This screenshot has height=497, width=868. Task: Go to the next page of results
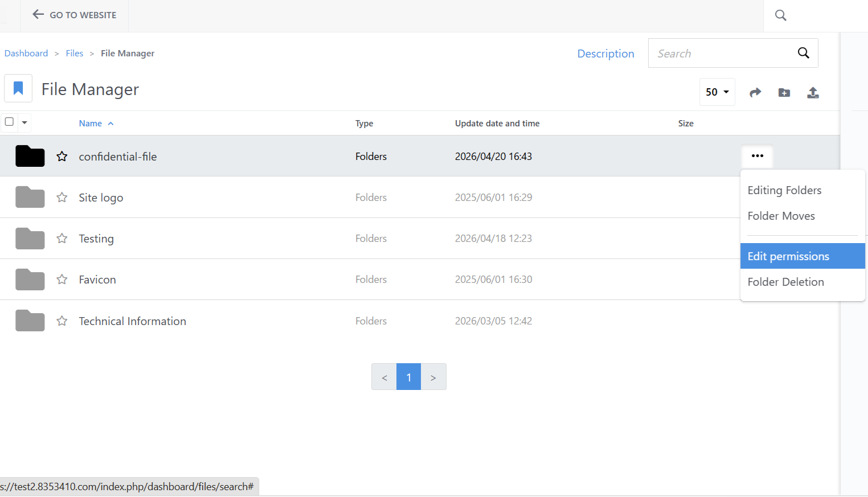pyautogui.click(x=433, y=377)
